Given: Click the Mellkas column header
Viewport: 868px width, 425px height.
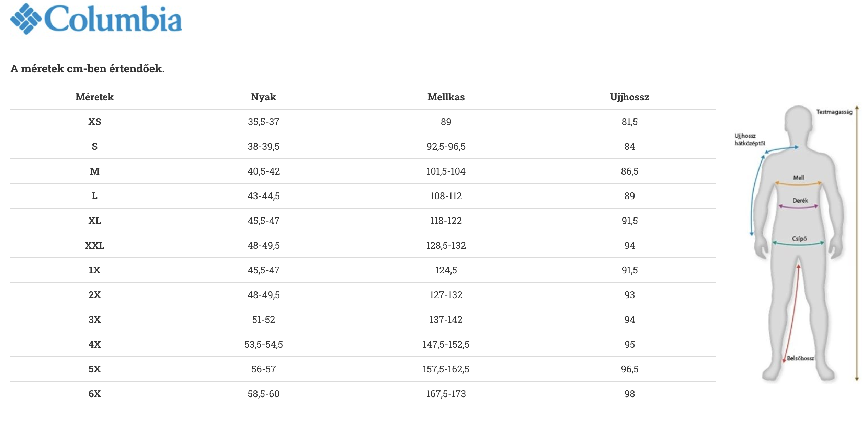Looking at the screenshot, I should pos(446,97).
